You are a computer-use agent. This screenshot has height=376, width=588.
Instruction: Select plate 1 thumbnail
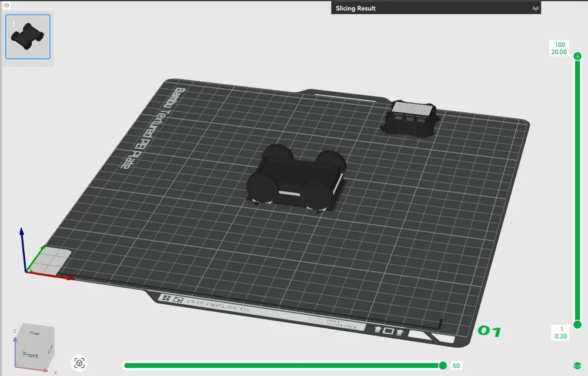click(28, 36)
